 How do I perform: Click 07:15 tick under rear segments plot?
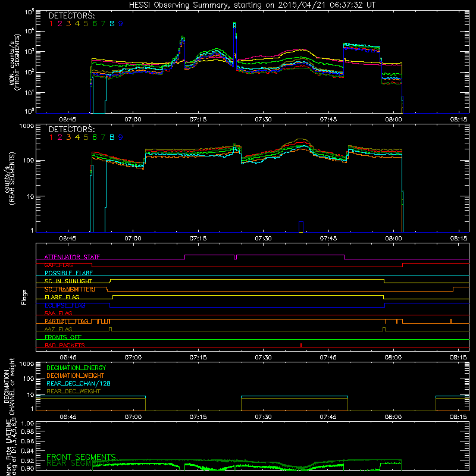coord(198,239)
